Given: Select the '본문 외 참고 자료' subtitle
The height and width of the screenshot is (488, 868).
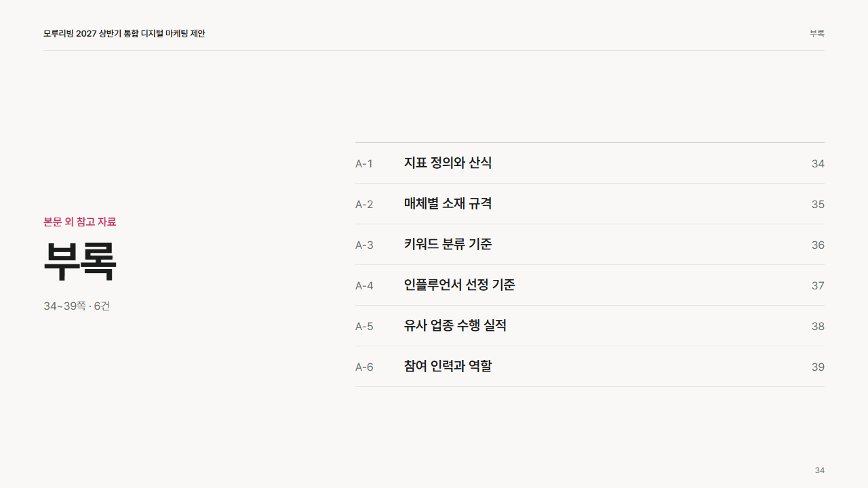Looking at the screenshot, I should coord(80,222).
